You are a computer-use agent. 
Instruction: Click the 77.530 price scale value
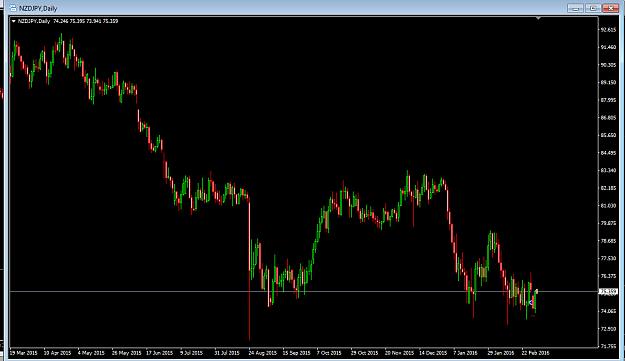coord(608,258)
